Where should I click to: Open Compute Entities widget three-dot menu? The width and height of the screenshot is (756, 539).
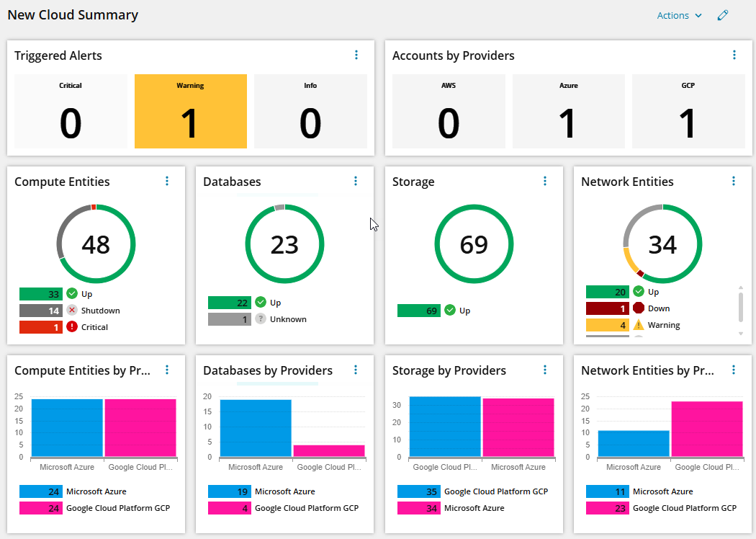coord(167,182)
